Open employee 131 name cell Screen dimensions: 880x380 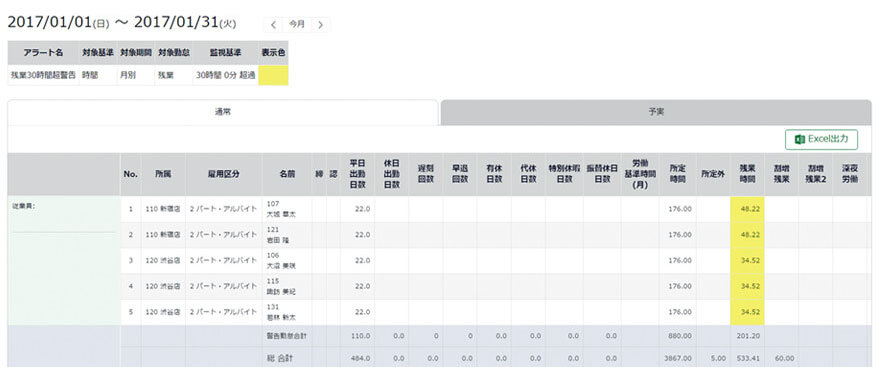point(287,312)
